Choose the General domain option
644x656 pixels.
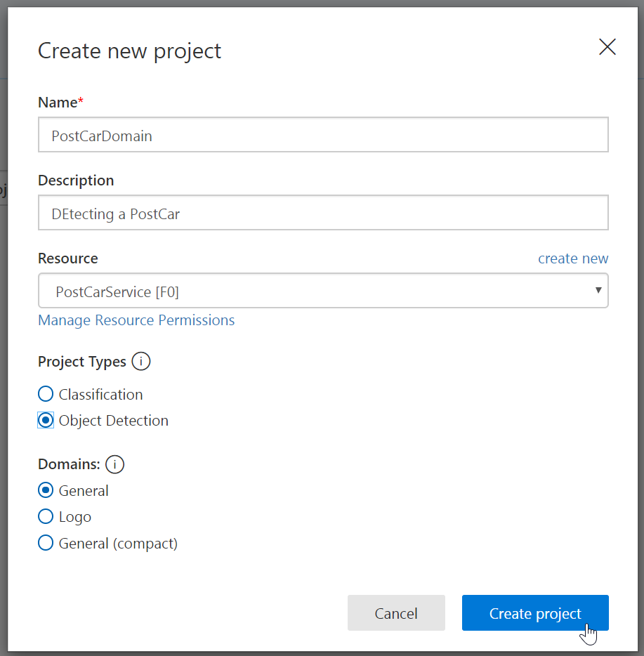coord(46,490)
